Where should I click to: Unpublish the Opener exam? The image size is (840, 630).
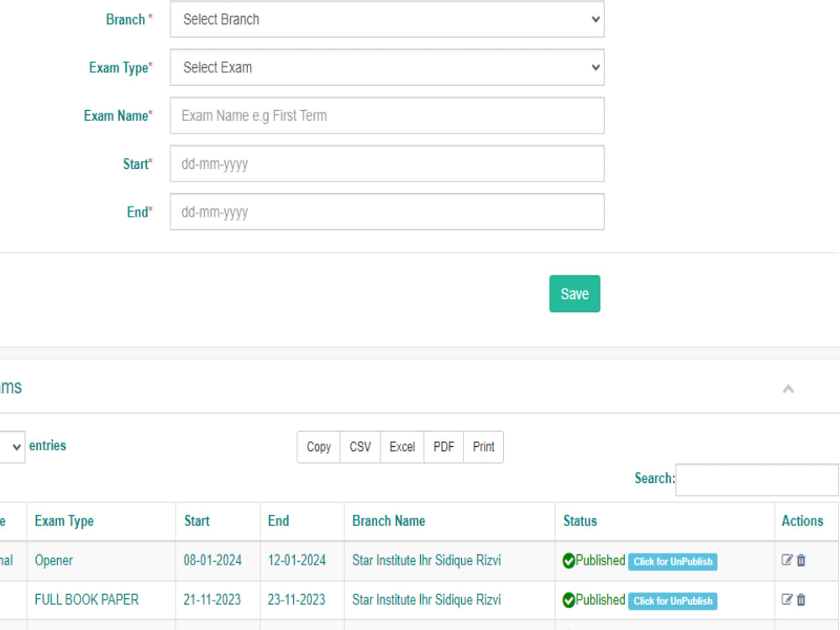click(x=672, y=562)
